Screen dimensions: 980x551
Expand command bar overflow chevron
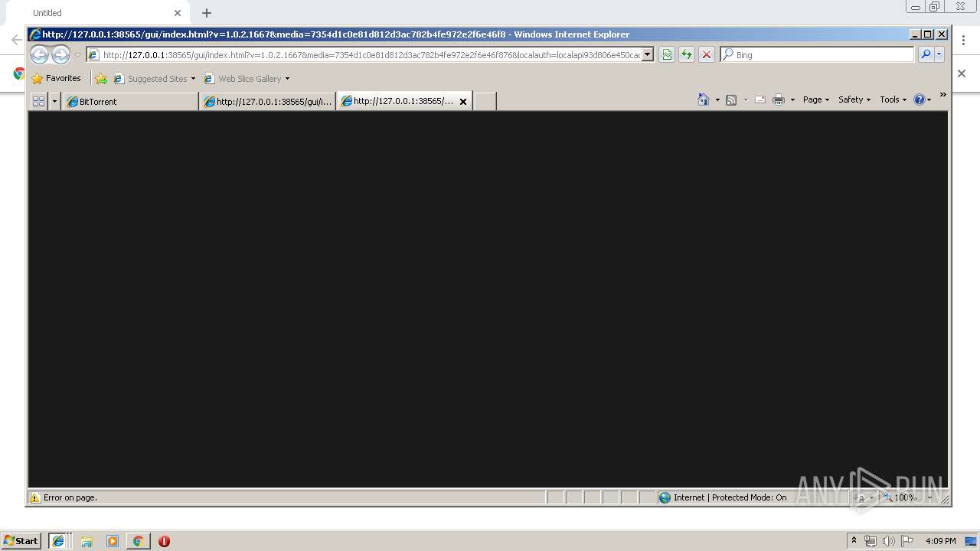click(x=942, y=95)
